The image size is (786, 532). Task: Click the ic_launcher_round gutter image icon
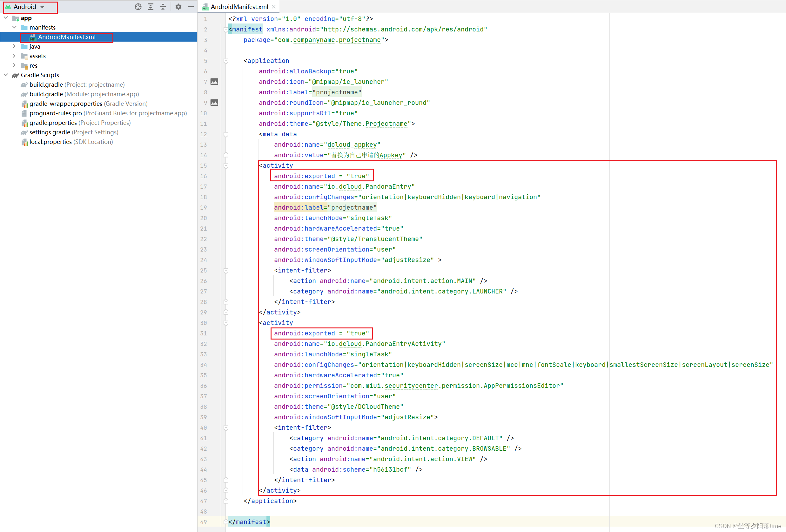(214, 103)
